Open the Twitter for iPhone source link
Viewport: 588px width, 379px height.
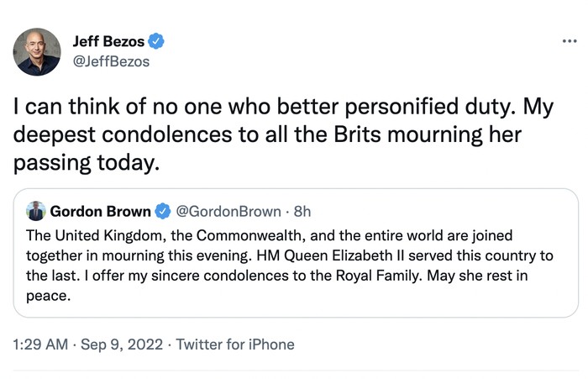[x=236, y=344]
